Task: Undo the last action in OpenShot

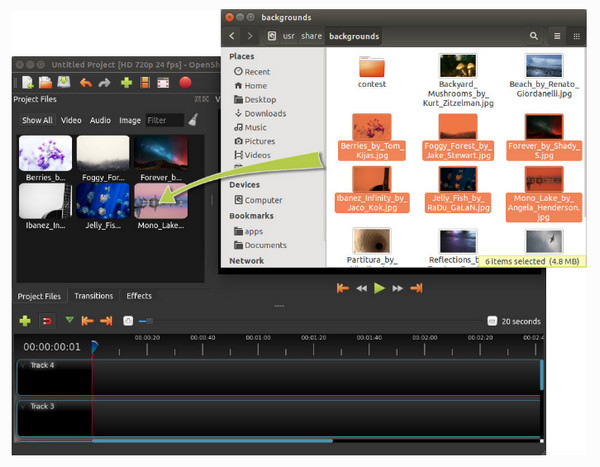Action: coord(86,83)
